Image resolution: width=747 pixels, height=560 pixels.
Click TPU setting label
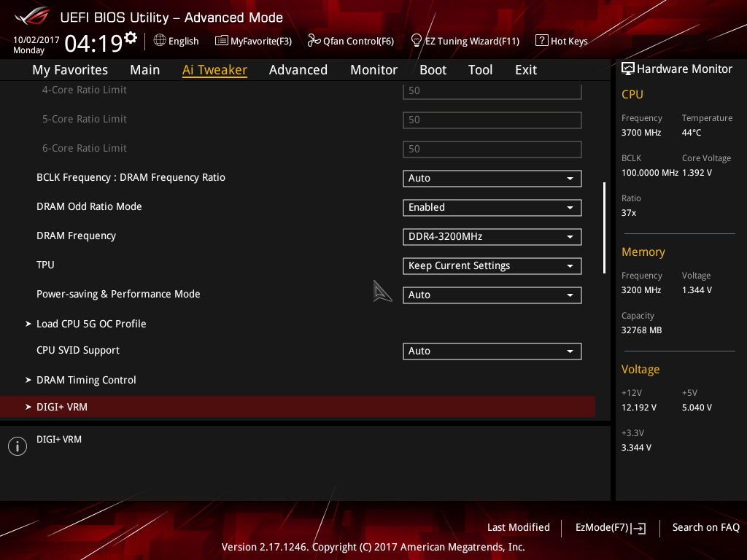(x=45, y=265)
